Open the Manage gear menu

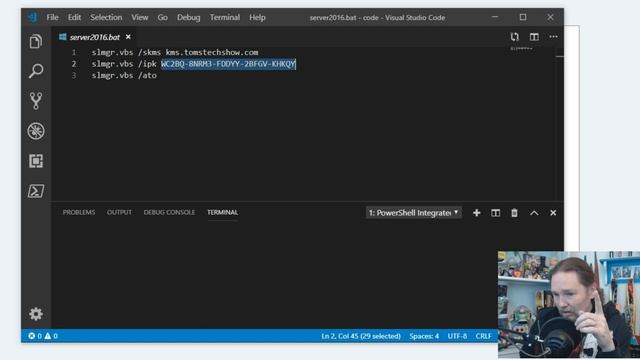[x=36, y=313]
